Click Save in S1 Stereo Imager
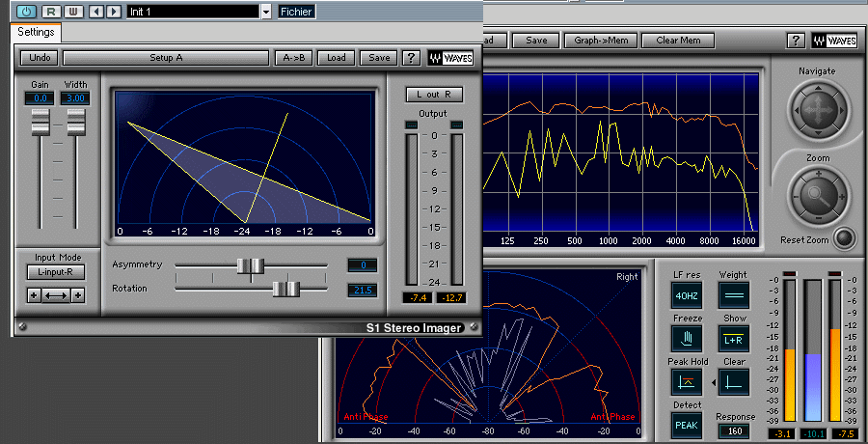The height and width of the screenshot is (444, 868). [x=379, y=58]
